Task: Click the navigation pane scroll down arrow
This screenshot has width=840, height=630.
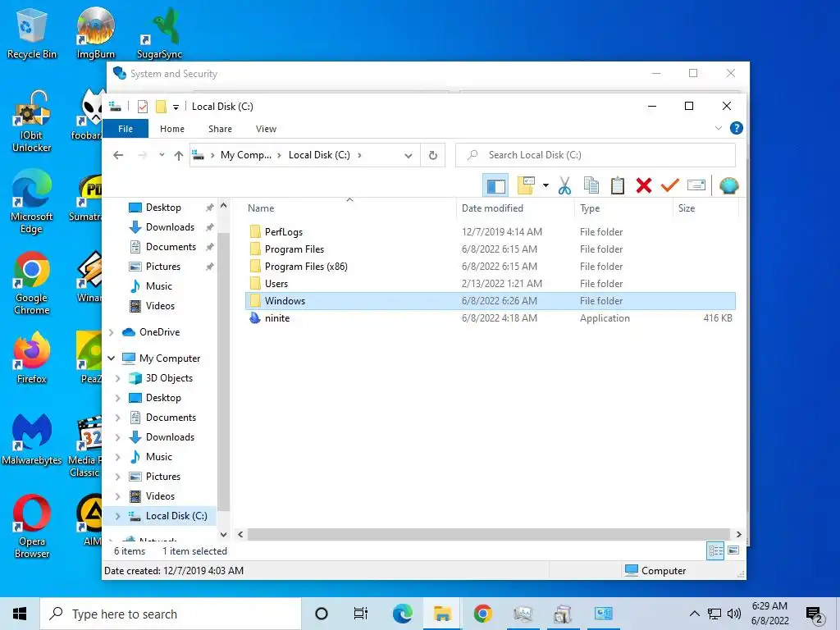Action: (223, 534)
